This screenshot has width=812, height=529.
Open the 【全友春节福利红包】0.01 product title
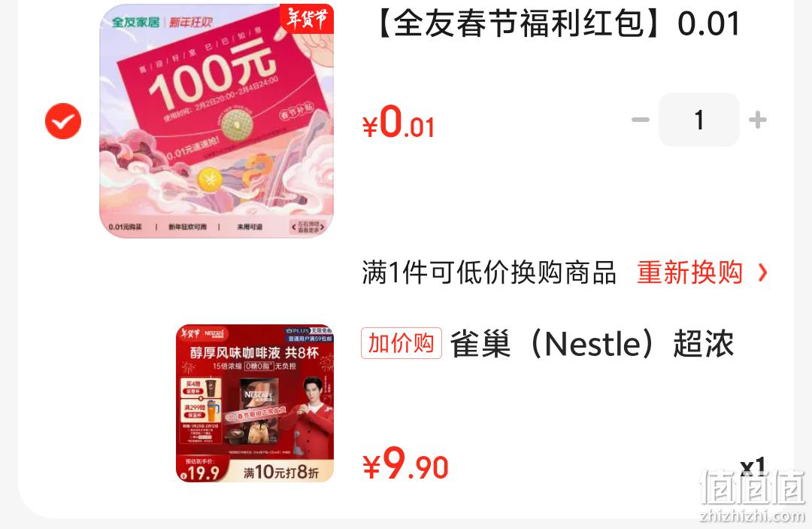click(x=556, y=23)
